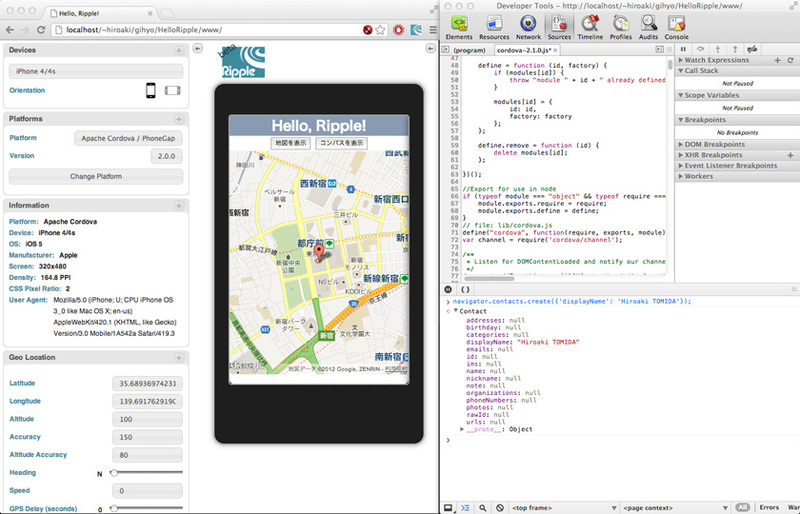The height and width of the screenshot is (514, 800).
Task: Collapse the Platforms panel
Action: [179, 119]
